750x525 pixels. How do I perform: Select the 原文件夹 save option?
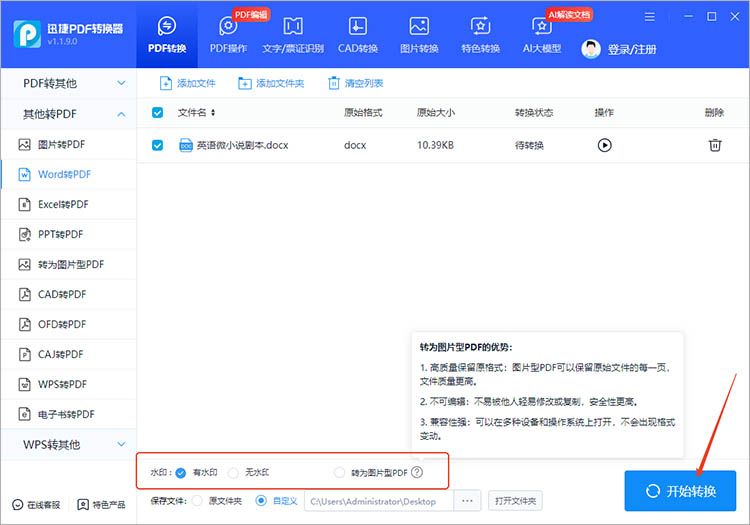click(197, 501)
